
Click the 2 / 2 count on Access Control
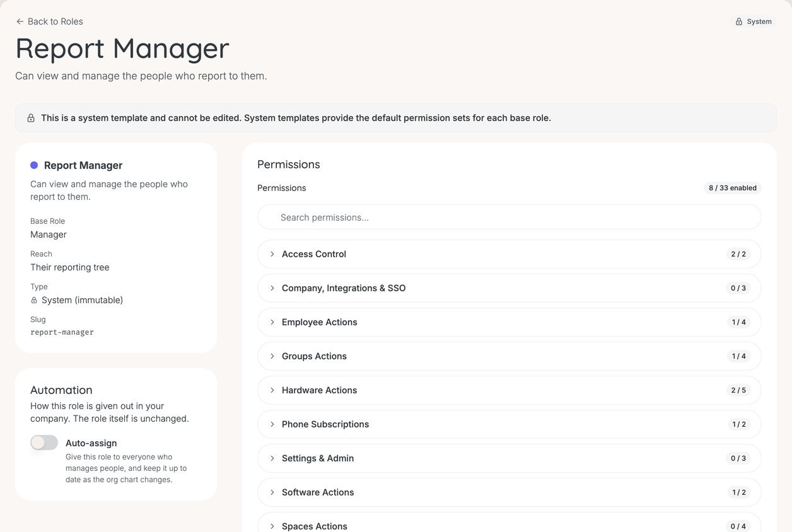(738, 254)
